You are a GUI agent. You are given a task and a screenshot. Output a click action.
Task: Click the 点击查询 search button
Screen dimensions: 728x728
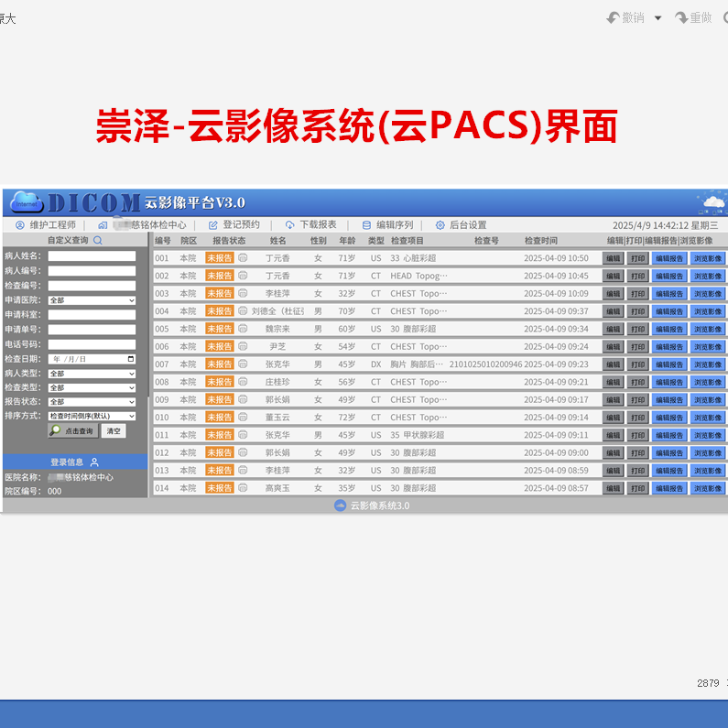(x=73, y=431)
